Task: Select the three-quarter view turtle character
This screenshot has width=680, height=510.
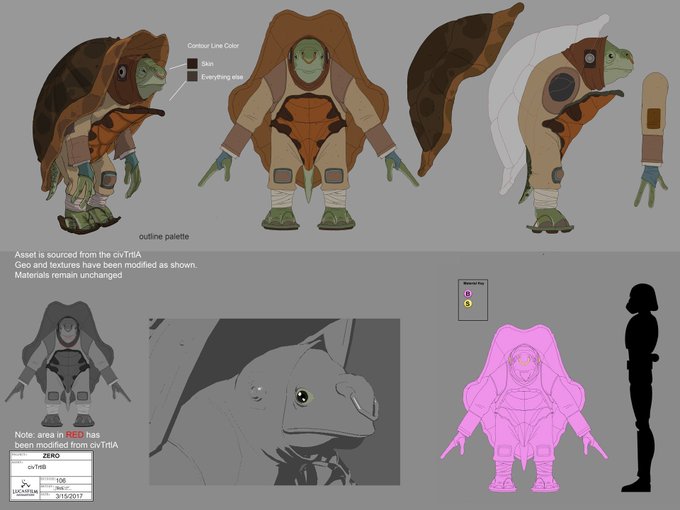Action: pos(100,130)
